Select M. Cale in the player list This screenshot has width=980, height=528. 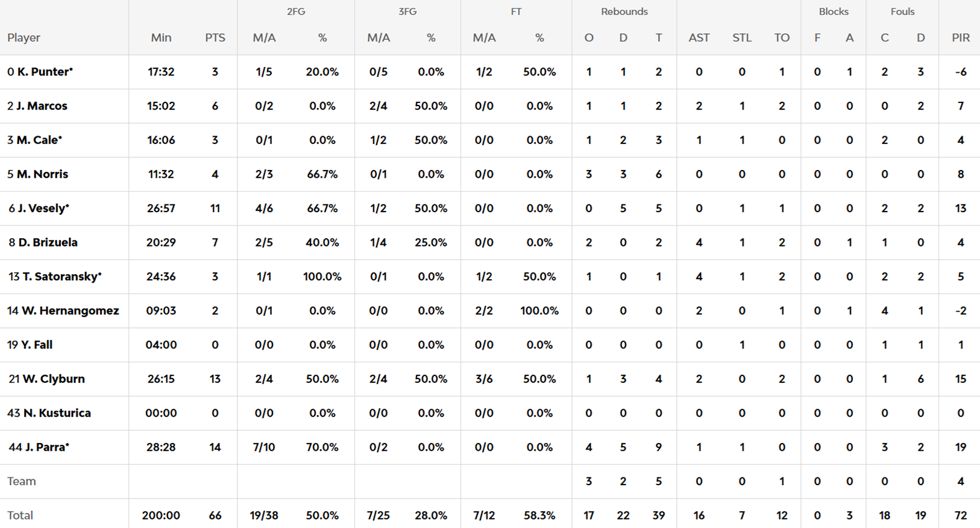point(39,140)
